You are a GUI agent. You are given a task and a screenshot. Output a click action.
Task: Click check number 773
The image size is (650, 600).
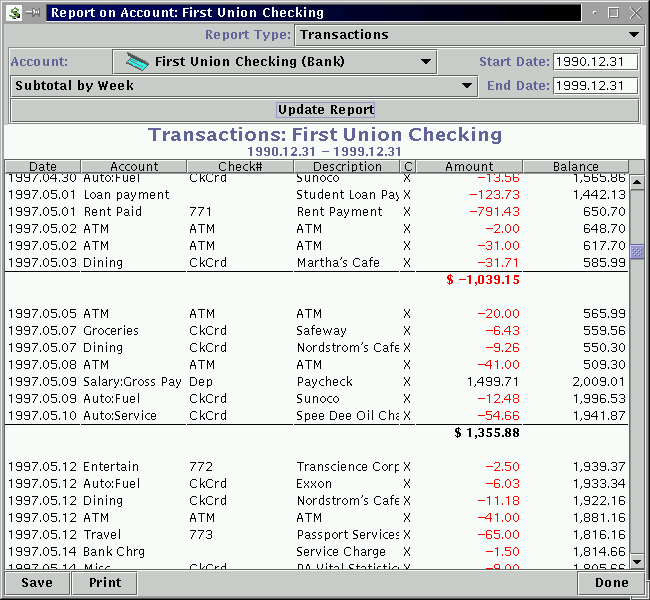201,535
